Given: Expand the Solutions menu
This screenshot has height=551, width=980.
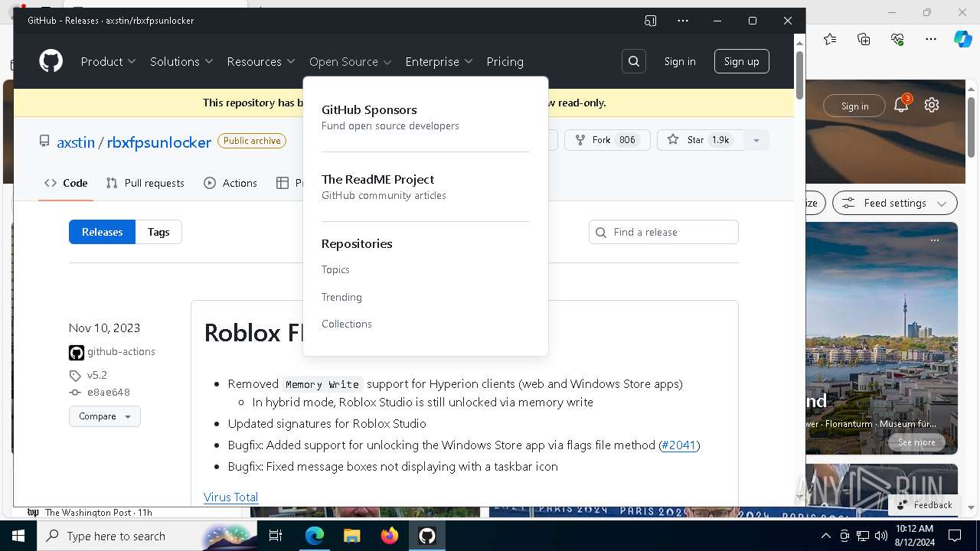Looking at the screenshot, I should [x=181, y=61].
